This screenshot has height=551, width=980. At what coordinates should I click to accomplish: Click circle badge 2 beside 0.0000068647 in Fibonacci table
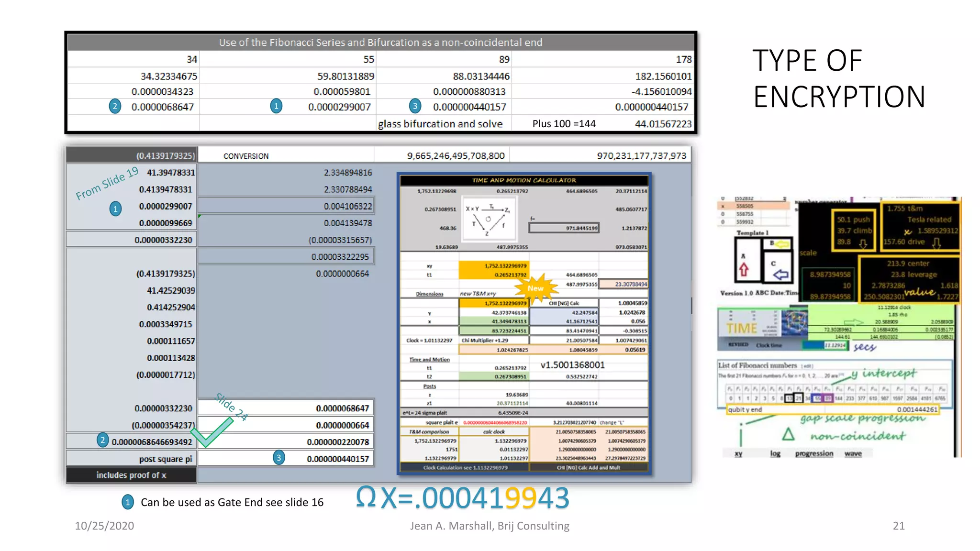(x=115, y=106)
